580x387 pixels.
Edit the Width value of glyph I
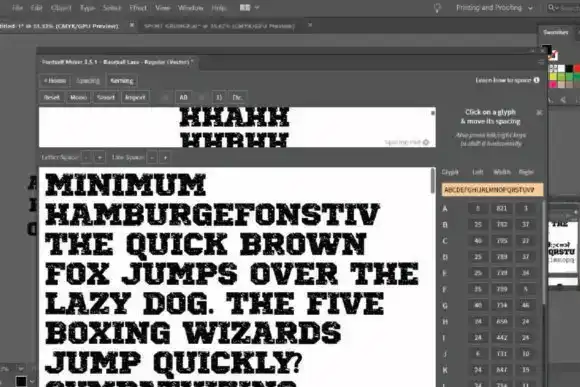point(502,338)
